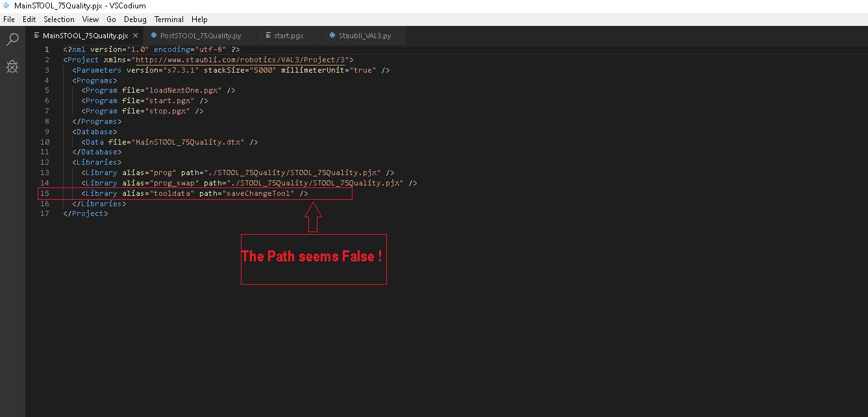Follow the staubli.com xmlns URL link

pos(240,60)
